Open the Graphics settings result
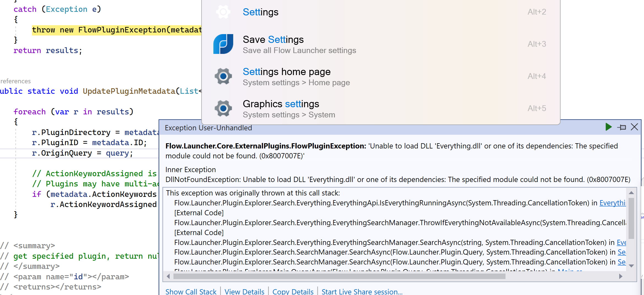644x295 pixels. click(381, 108)
